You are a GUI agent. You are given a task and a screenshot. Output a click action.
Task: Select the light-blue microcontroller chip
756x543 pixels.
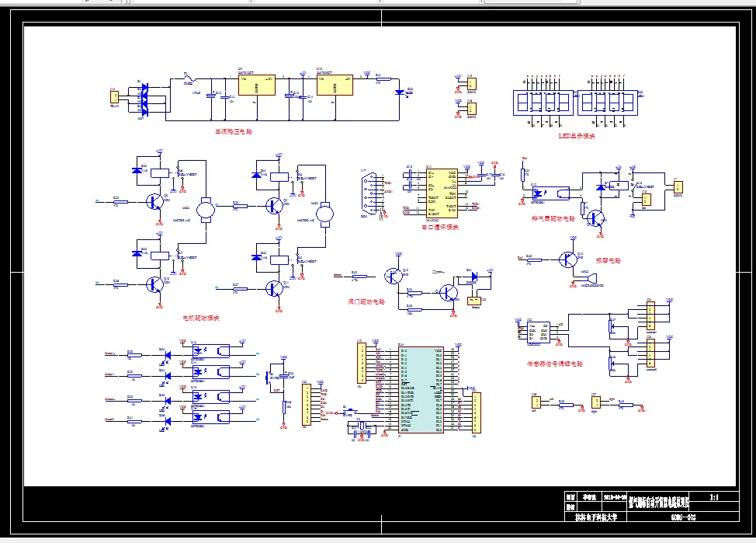(421, 390)
